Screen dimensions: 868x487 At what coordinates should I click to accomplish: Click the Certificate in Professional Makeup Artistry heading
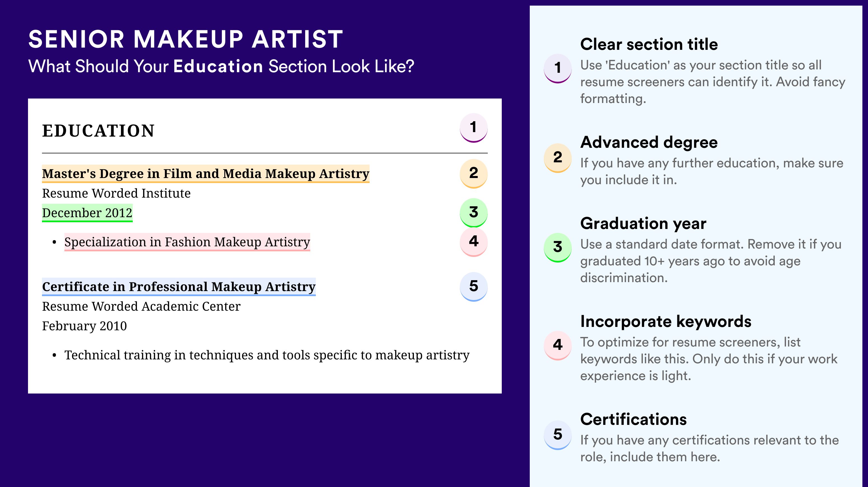179,287
